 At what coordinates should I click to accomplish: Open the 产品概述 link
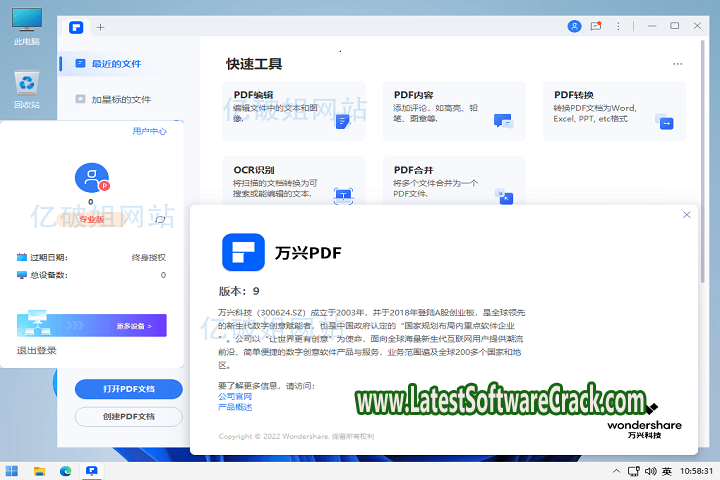coord(236,407)
